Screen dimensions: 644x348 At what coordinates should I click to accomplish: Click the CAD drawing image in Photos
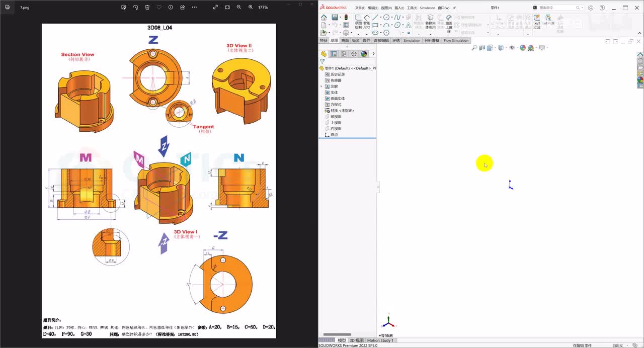coord(158,181)
